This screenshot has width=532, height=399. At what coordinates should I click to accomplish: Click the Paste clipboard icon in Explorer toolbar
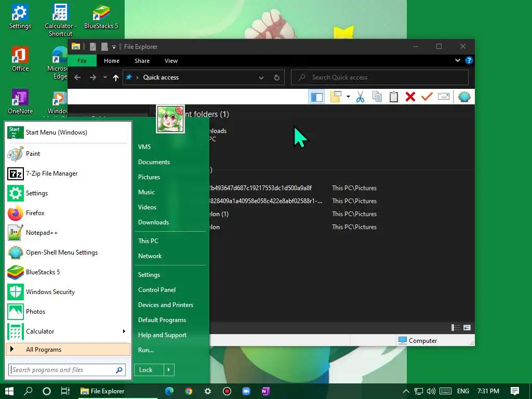tap(394, 97)
